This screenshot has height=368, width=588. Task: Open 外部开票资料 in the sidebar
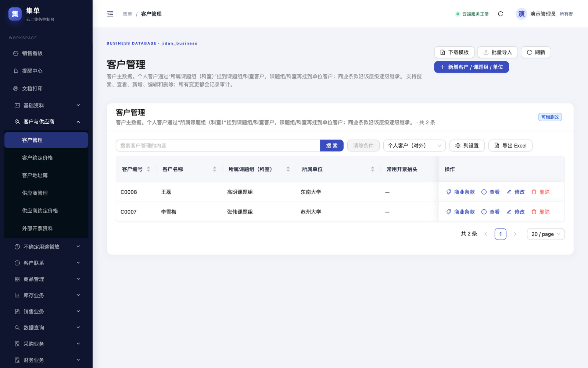(x=46, y=229)
